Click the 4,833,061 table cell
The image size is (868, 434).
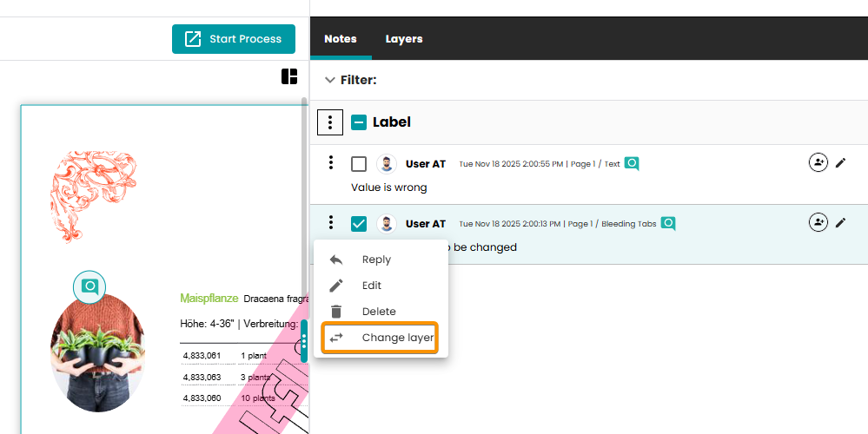point(202,356)
